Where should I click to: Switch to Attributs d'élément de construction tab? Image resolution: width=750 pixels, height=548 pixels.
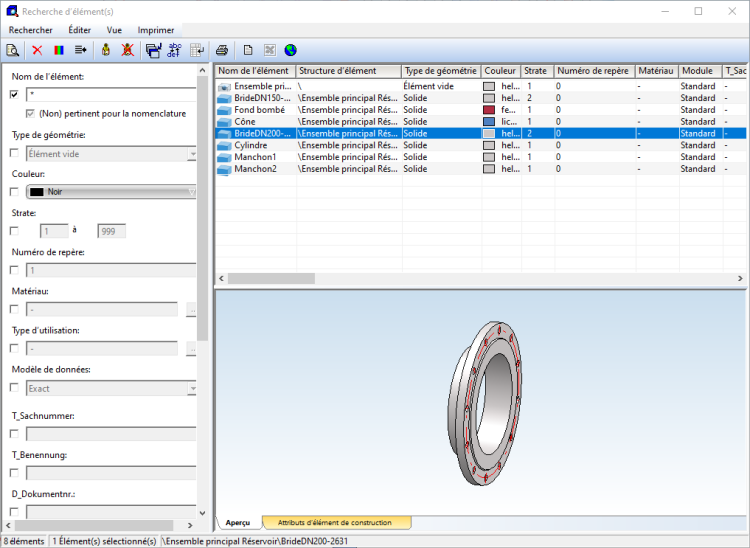tap(336, 523)
